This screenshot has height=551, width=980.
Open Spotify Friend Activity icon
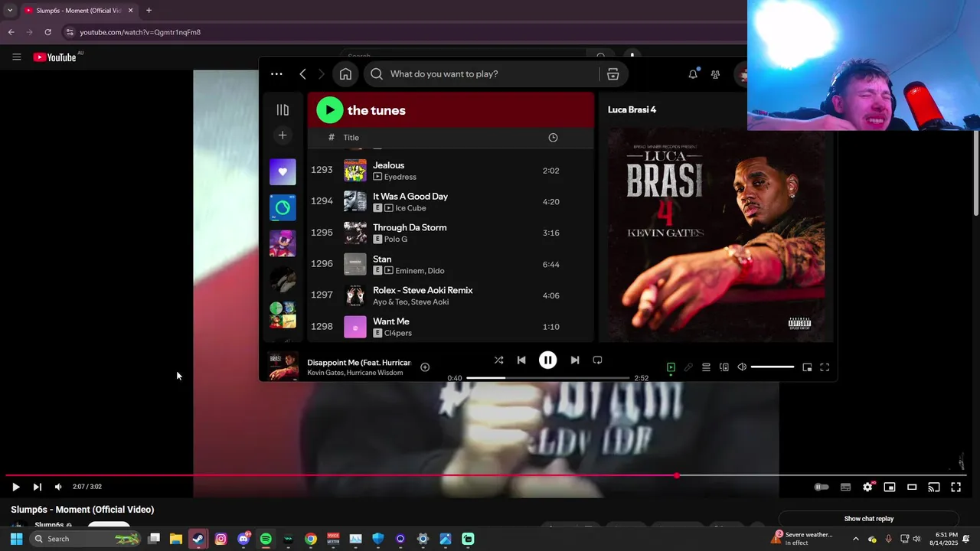pos(715,74)
